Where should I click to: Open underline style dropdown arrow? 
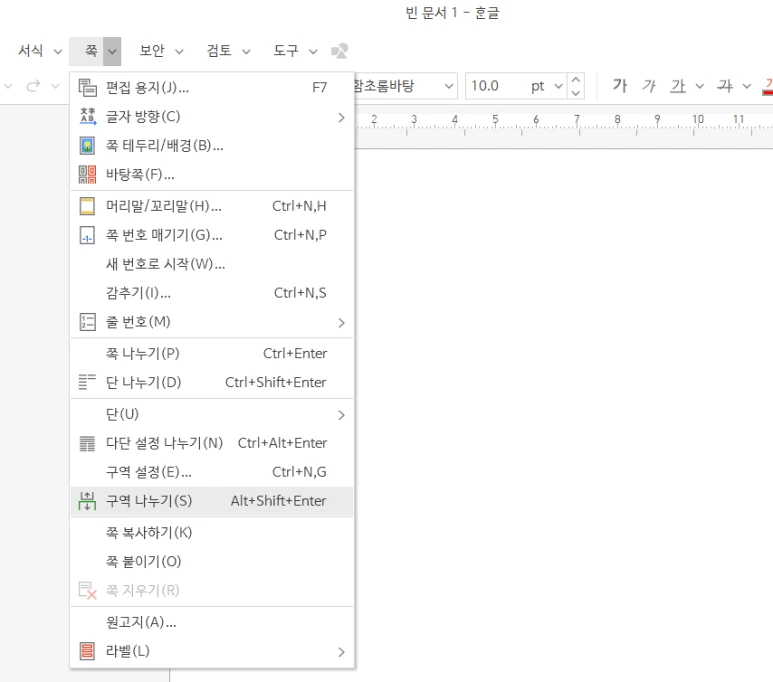coord(700,86)
